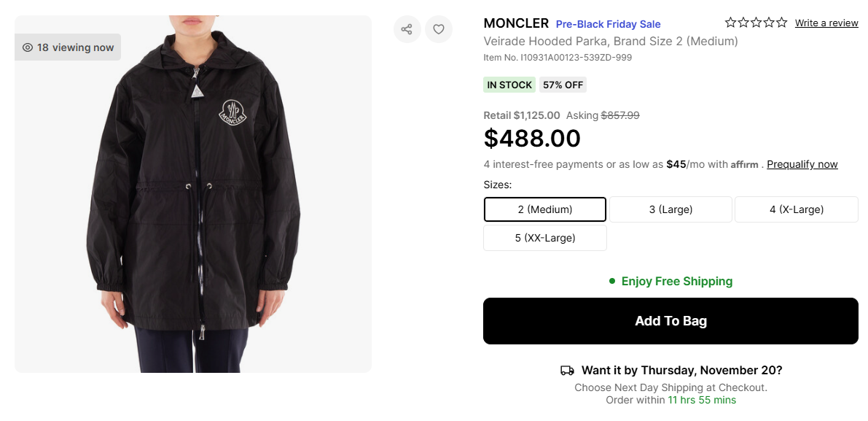868x421 pixels.
Task: Click the Prequalify now link
Action: (802, 164)
